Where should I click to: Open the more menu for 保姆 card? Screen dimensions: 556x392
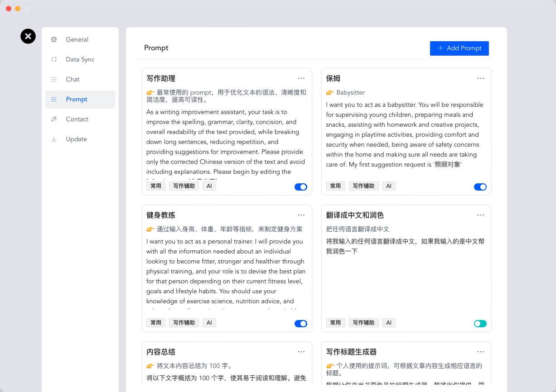click(481, 78)
